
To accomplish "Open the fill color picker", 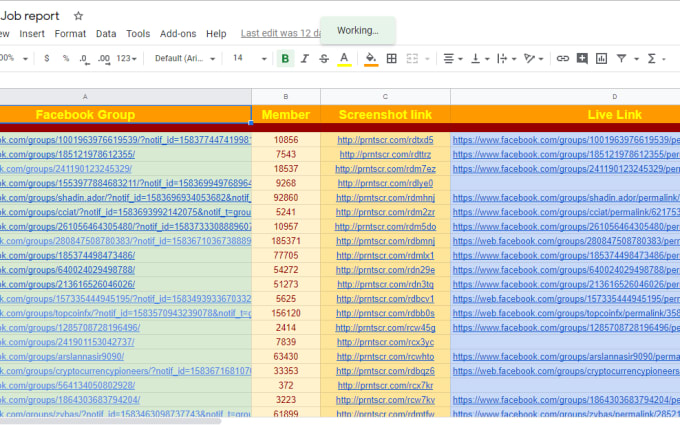I will tap(371, 59).
